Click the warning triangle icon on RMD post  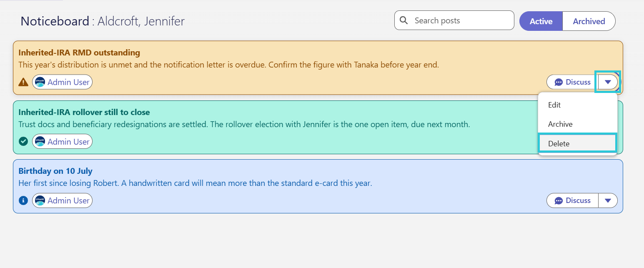23,82
